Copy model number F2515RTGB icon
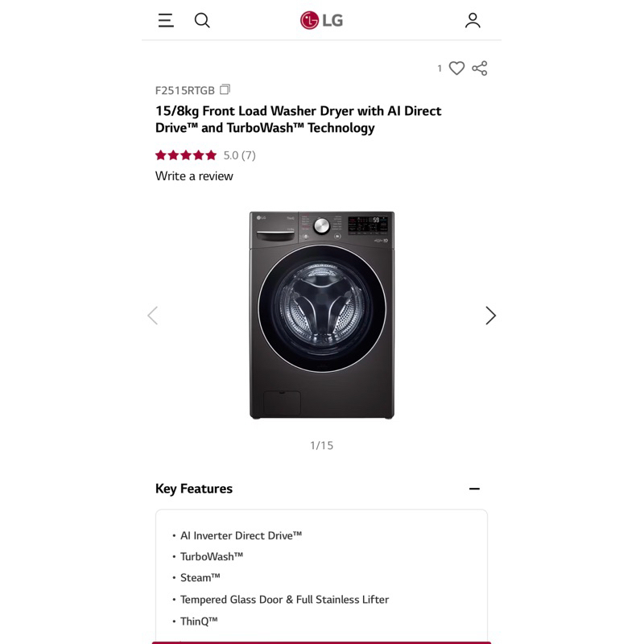Screen dimensions: 644x644 click(x=225, y=89)
